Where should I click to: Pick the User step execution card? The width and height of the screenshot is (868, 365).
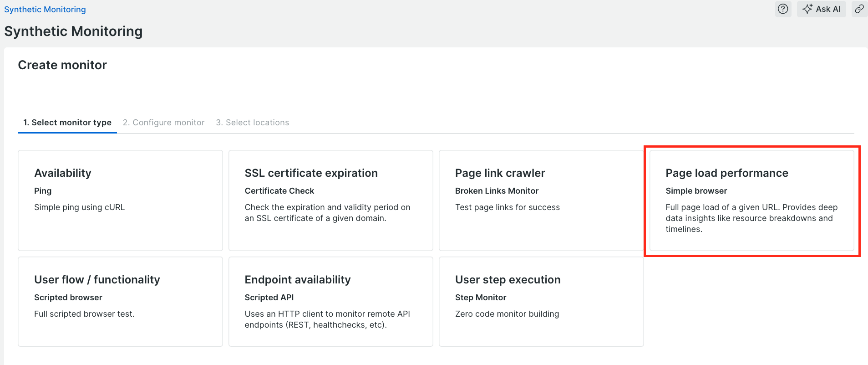point(541,302)
